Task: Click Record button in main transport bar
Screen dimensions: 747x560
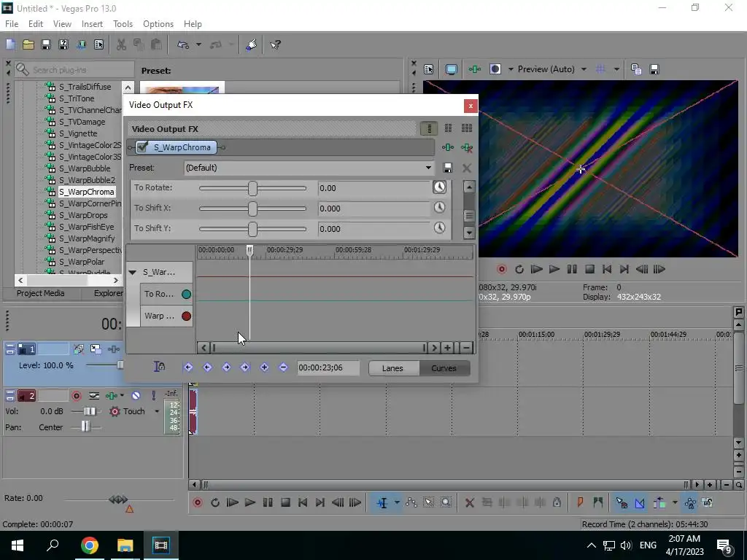Action: (x=197, y=502)
